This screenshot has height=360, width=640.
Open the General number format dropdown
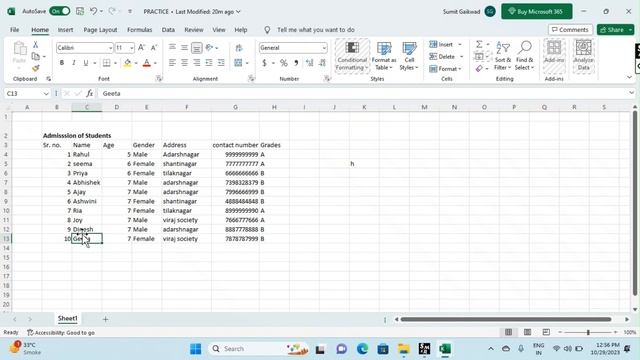click(324, 48)
